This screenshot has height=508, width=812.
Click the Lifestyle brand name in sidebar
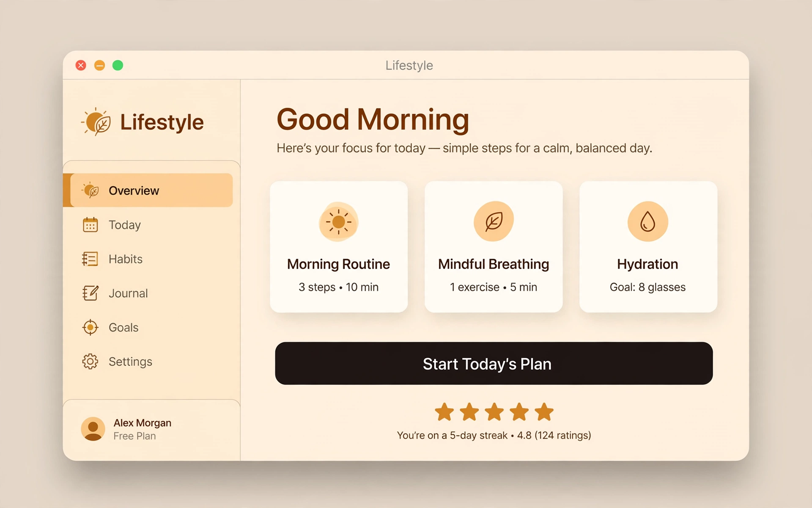click(x=162, y=122)
